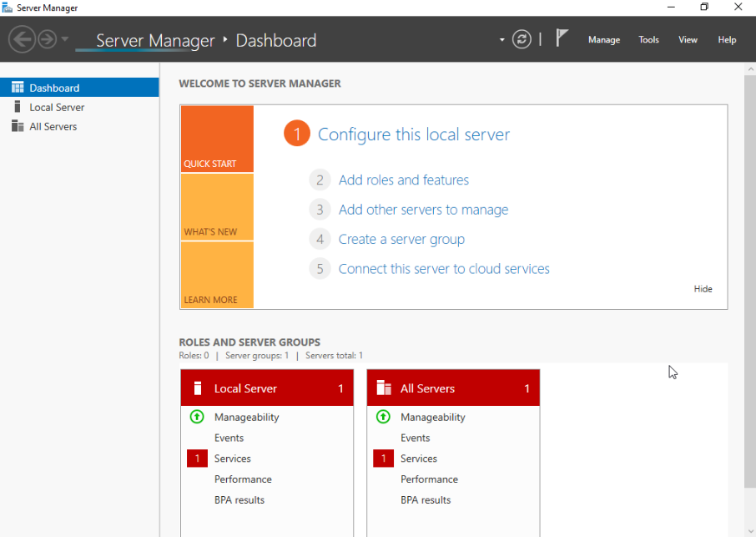
Task: Click All Servers tile green Manageability icon
Action: click(x=383, y=417)
